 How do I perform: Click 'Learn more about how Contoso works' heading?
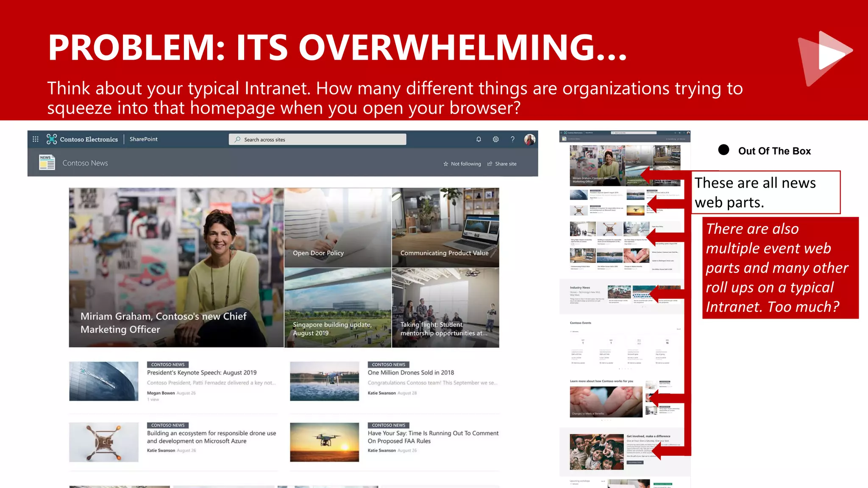(x=601, y=381)
